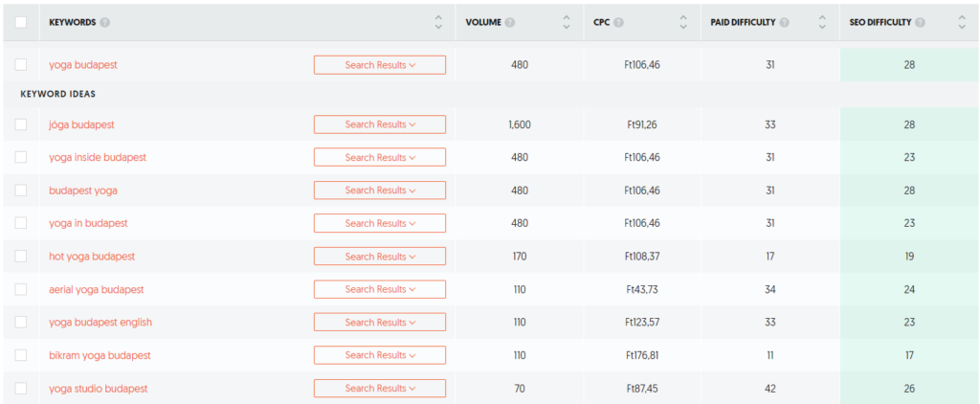This screenshot has width=980, height=404.
Task: Click the info icon next to SEO Difficulty
Action: (920, 23)
